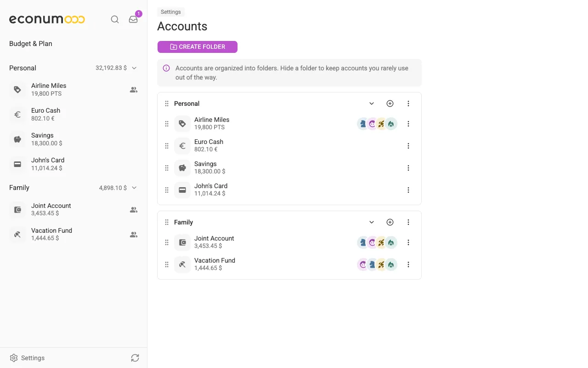Click drag handle of Family folder
The image size is (588, 368).
(167, 222)
